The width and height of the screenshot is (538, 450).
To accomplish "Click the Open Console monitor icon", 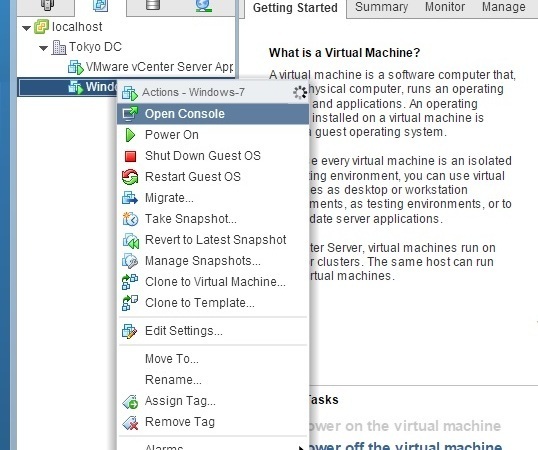I will (130, 114).
